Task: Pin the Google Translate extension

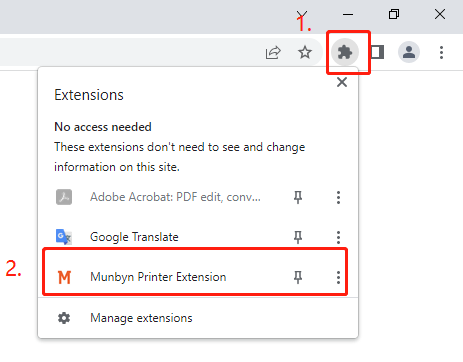Action: [298, 237]
